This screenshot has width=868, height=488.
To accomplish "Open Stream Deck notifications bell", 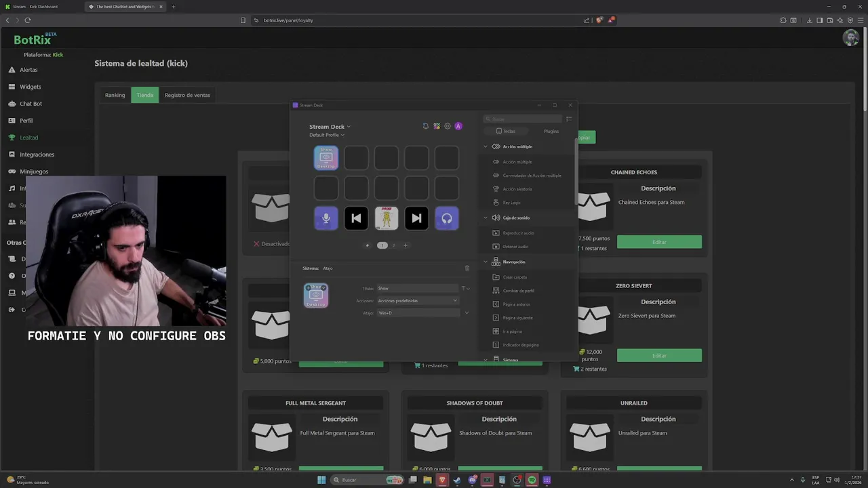I will tap(426, 126).
